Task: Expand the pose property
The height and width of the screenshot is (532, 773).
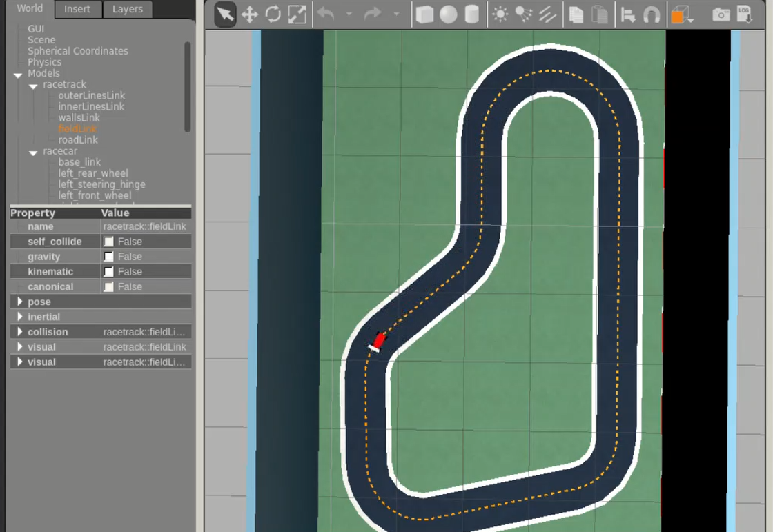Action: click(x=20, y=302)
